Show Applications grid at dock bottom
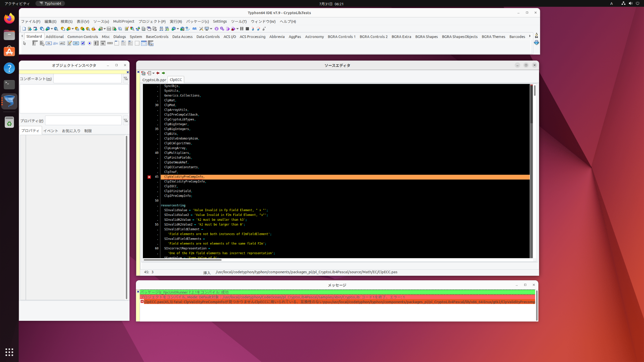 9,352
